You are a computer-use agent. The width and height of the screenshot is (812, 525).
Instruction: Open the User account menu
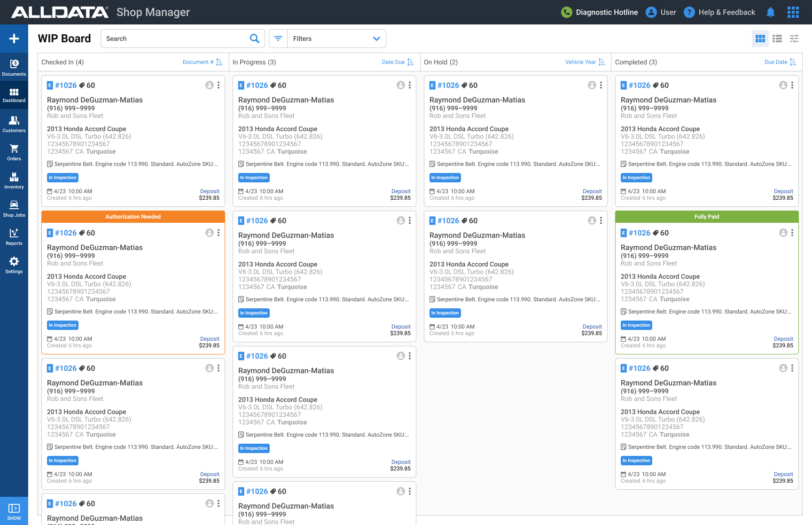(661, 12)
